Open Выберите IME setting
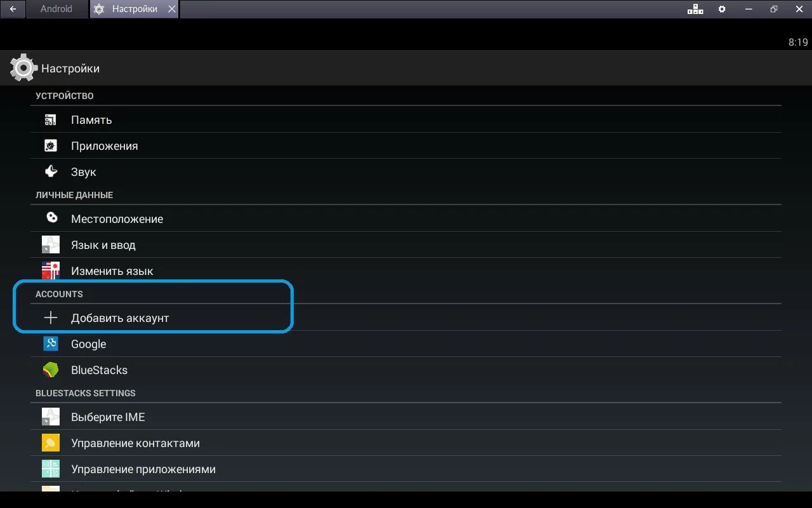The image size is (812, 508). (x=406, y=417)
